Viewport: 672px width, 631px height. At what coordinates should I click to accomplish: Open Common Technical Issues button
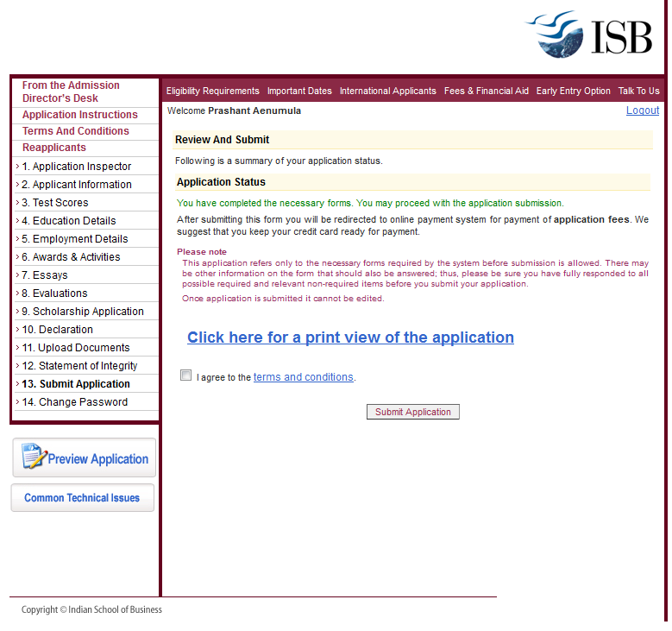[x=82, y=498]
